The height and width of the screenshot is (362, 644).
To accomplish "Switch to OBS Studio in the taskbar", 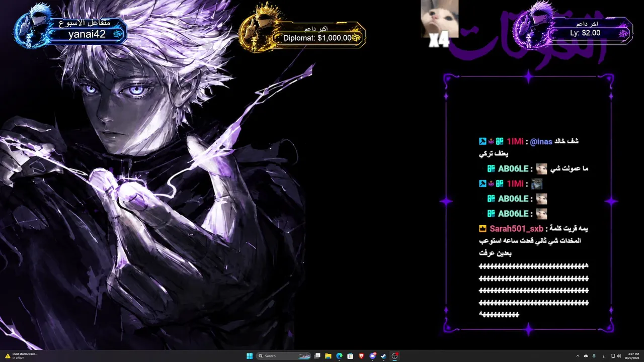I will click(x=395, y=356).
